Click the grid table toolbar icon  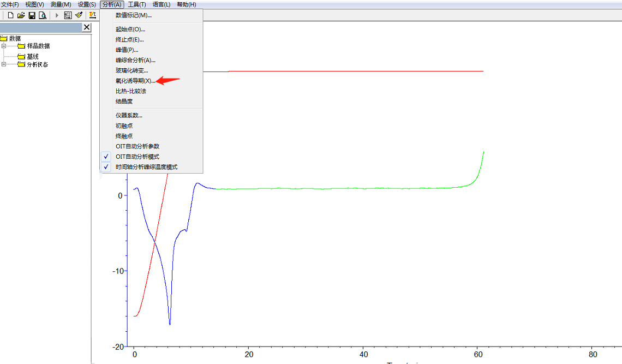click(x=68, y=15)
